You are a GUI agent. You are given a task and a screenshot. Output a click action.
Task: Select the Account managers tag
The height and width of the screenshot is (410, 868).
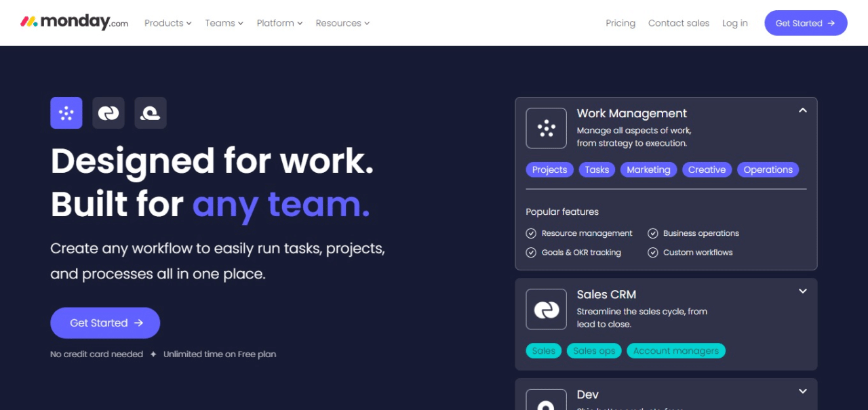pyautogui.click(x=676, y=350)
